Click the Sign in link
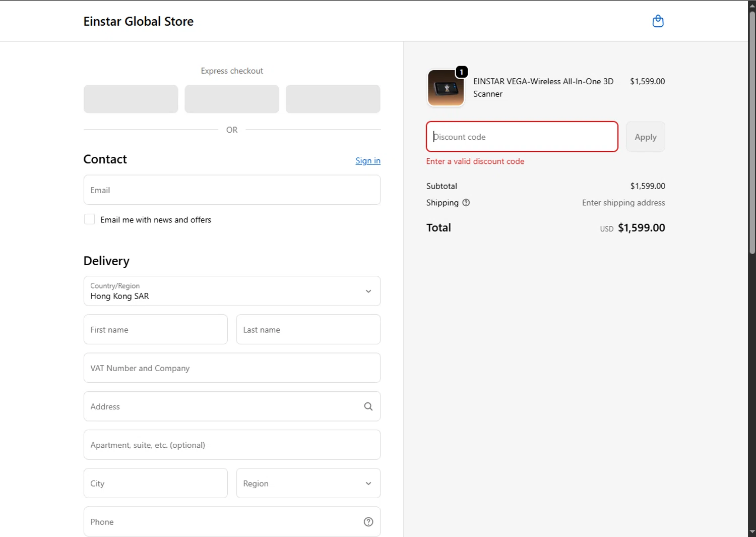The width and height of the screenshot is (756, 537). coord(368,160)
